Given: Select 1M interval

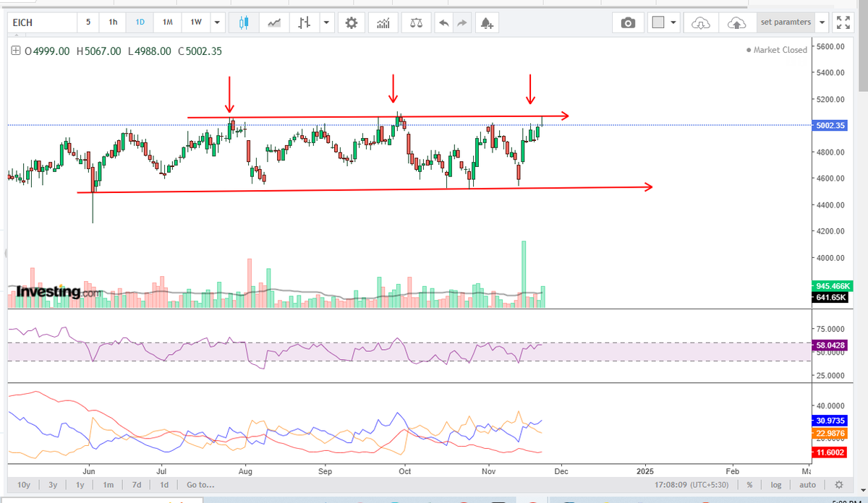Looking at the screenshot, I should (167, 22).
